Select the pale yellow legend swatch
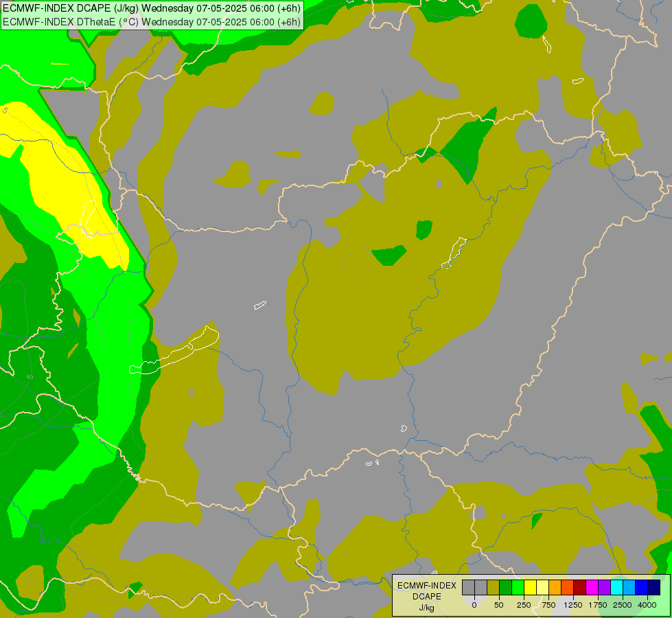This screenshot has width=672, height=618. point(542,587)
